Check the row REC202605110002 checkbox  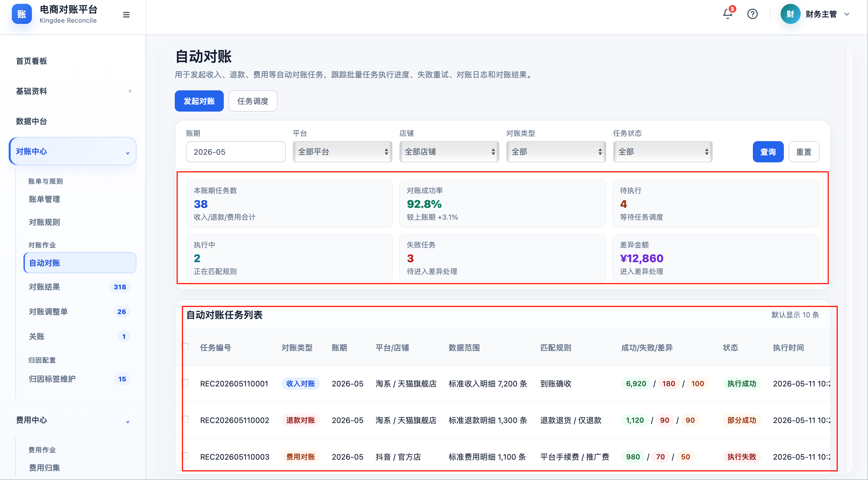tap(185, 419)
